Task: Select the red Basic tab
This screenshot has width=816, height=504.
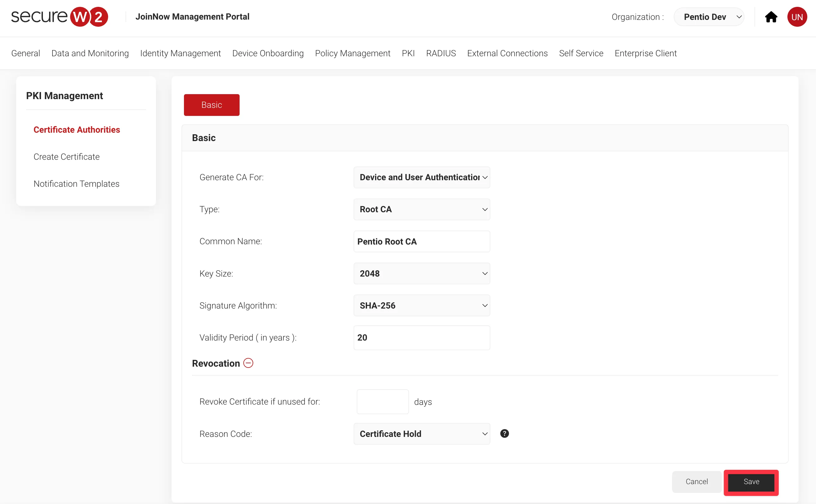Action: coord(211,105)
